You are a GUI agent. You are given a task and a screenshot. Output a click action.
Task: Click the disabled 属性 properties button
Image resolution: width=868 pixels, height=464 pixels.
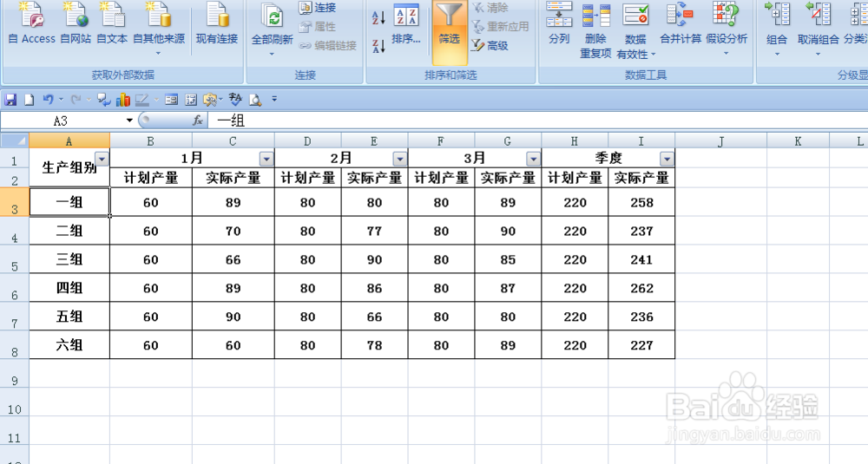point(318,27)
